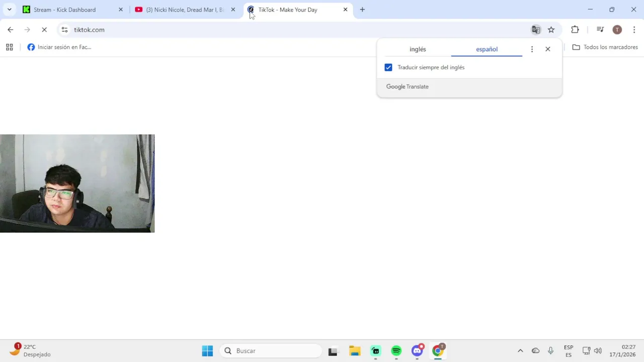
Task: Click the Buscar taskbar search box
Action: click(271, 350)
